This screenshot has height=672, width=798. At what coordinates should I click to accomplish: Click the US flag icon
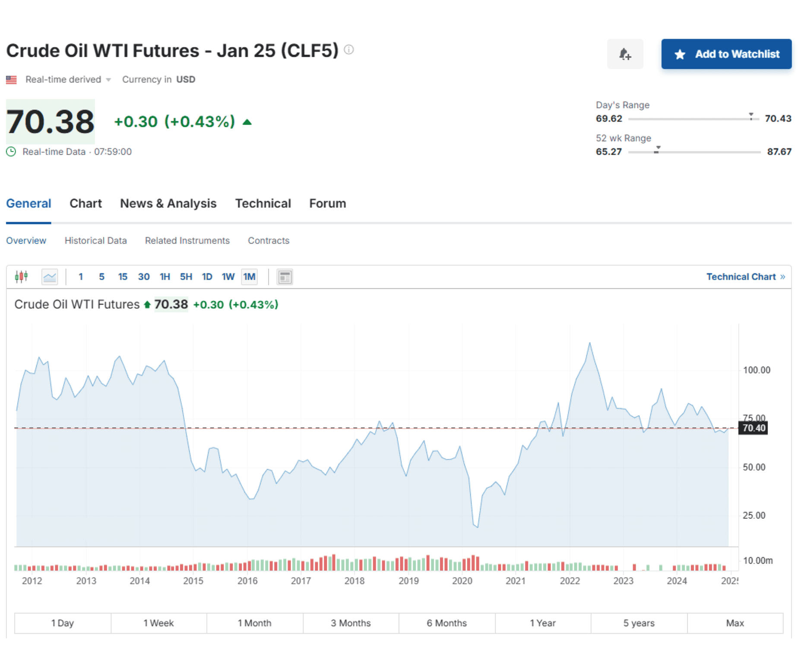[12, 79]
